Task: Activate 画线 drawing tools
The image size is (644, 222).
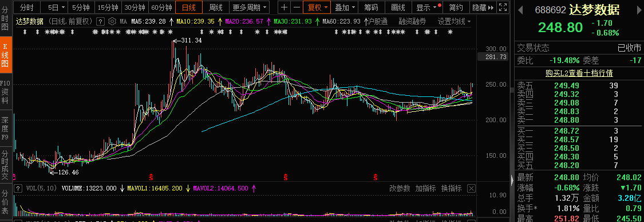Action: tap(398, 7)
